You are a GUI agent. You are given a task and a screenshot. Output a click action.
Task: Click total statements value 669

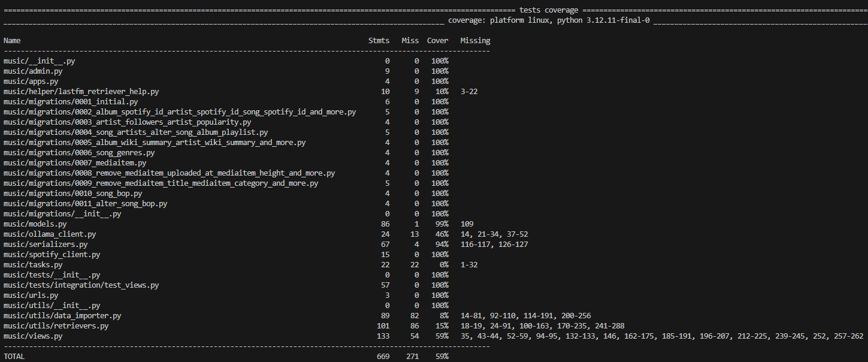[x=382, y=356]
